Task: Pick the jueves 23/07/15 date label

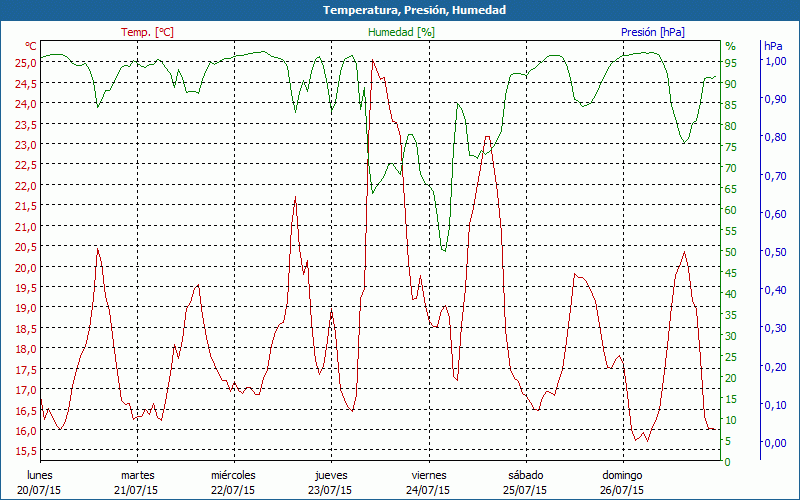Action: tap(331, 482)
